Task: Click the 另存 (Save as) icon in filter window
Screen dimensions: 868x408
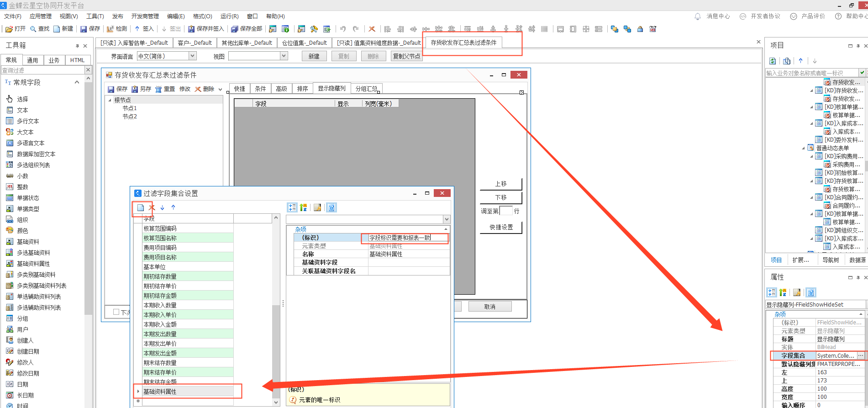Action: click(x=135, y=89)
